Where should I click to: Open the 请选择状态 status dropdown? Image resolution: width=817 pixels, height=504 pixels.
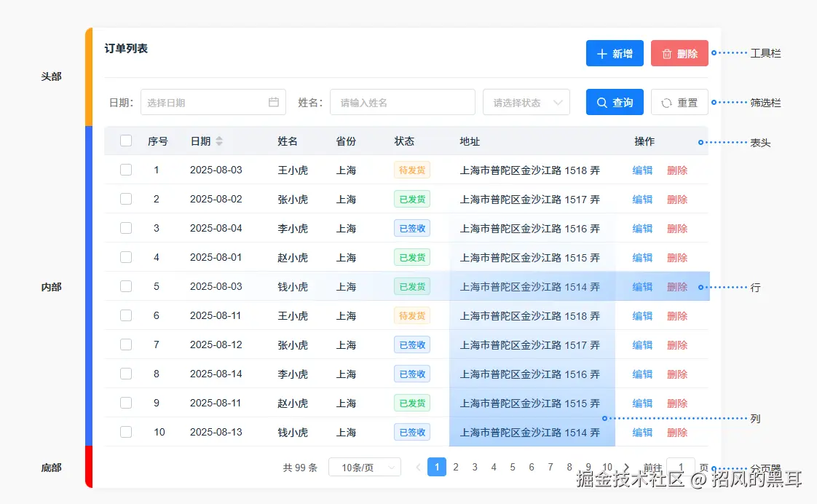point(526,102)
